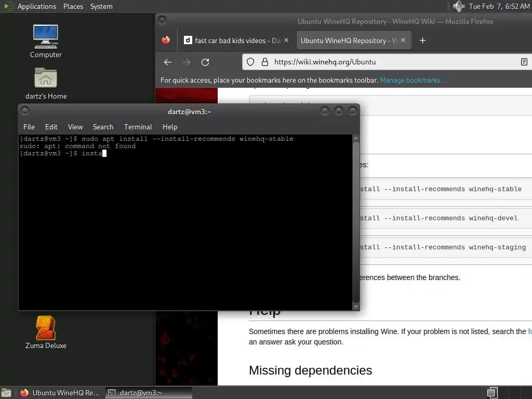
Task: Click the Missing dependencies heading
Action: tap(311, 370)
